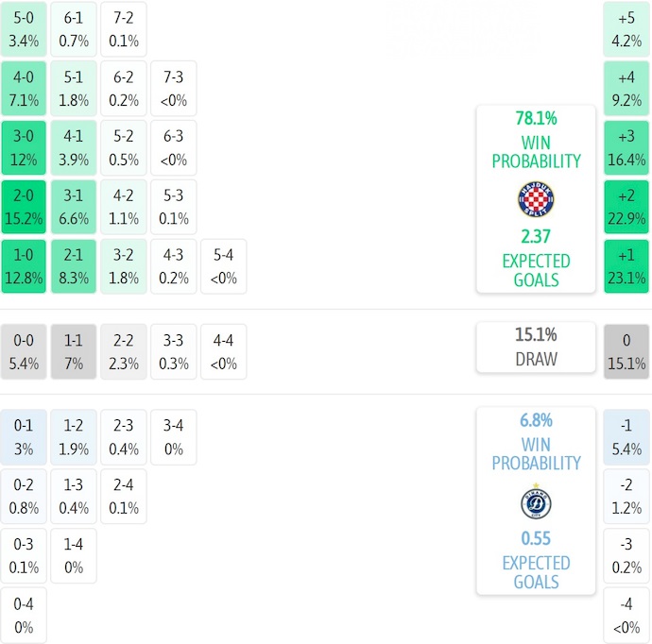
Task: Select the -1 goal difference tile
Action: pyautogui.click(x=626, y=437)
